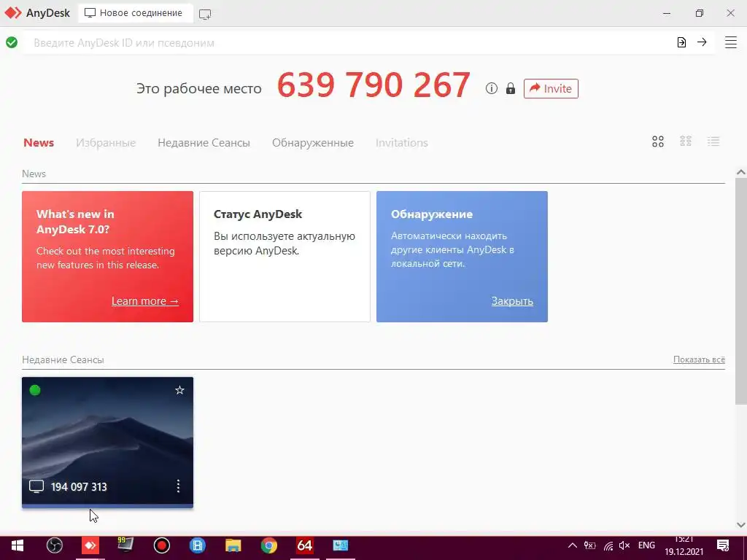The height and width of the screenshot is (560, 747).
Task: Click ENG language indicator
Action: 646,545
